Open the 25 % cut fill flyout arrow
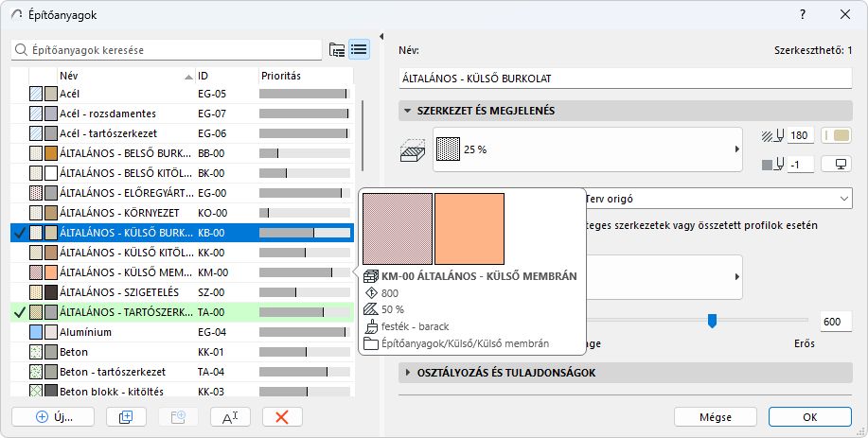This screenshot has height=438, width=868. [736, 149]
